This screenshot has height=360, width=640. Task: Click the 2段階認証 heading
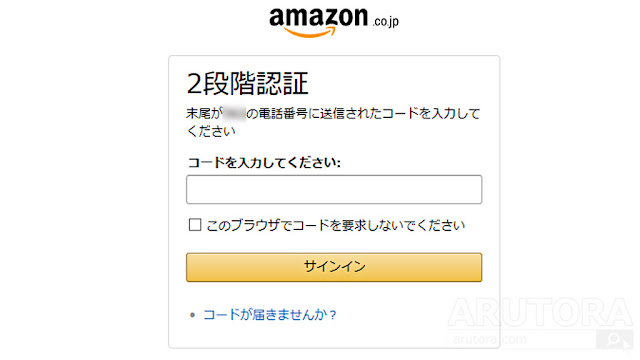(x=247, y=84)
